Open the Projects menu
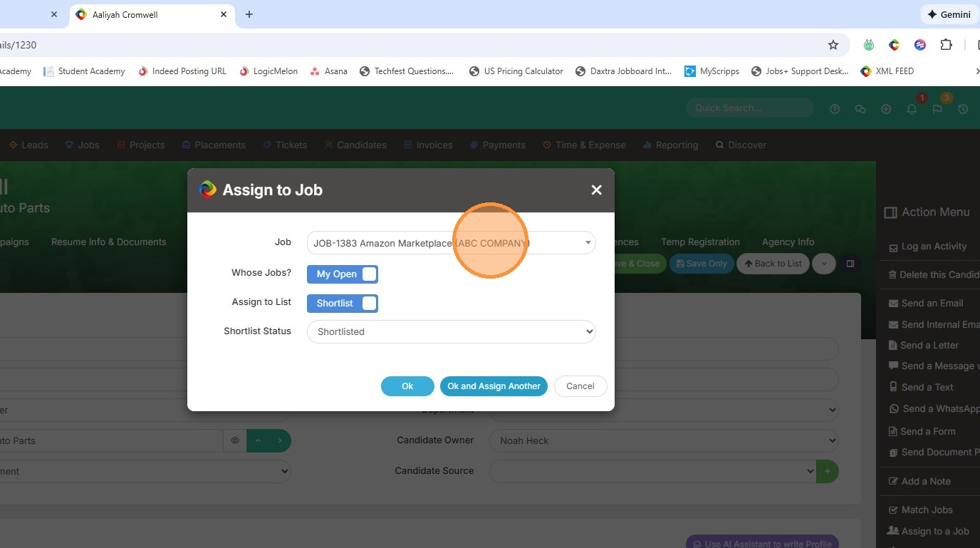 (x=141, y=145)
